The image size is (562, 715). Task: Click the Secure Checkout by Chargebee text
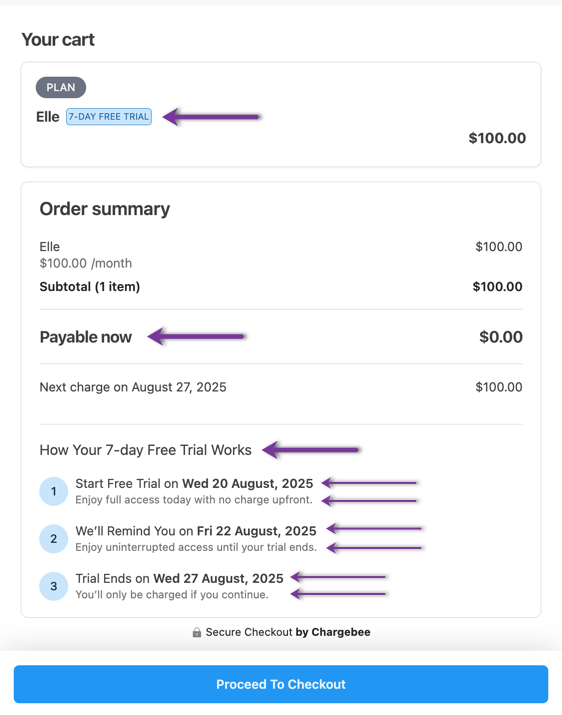coord(288,632)
